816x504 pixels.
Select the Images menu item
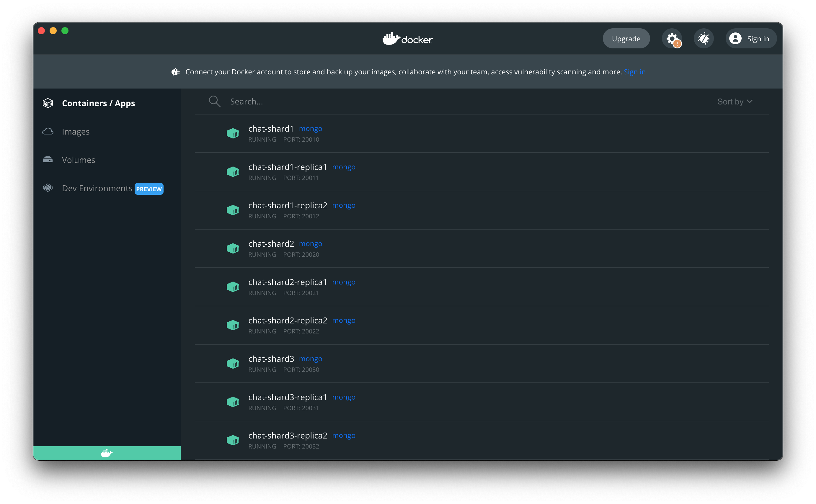click(75, 131)
